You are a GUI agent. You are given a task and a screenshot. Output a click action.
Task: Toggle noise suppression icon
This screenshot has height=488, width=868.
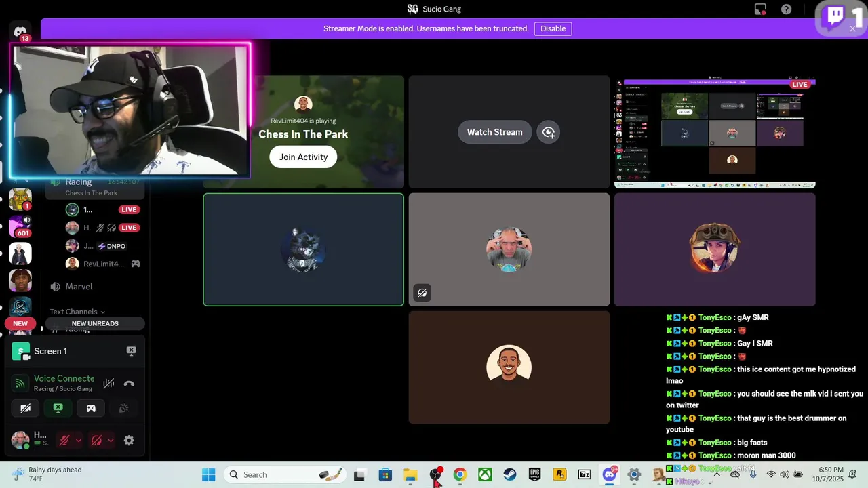click(x=108, y=384)
